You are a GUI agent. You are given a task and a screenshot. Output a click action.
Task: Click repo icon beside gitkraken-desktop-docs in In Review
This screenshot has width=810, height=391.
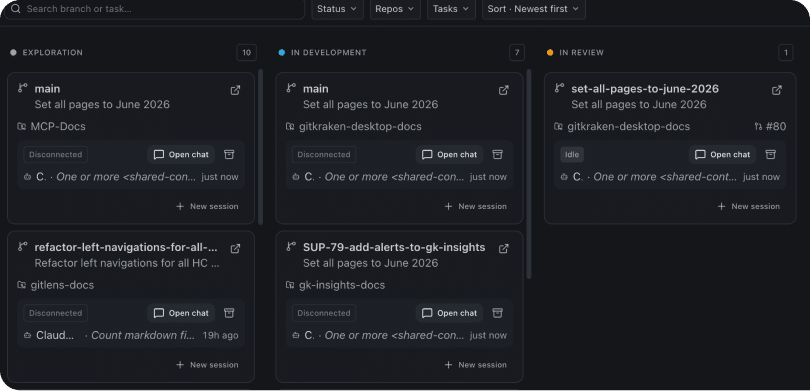pyautogui.click(x=558, y=127)
